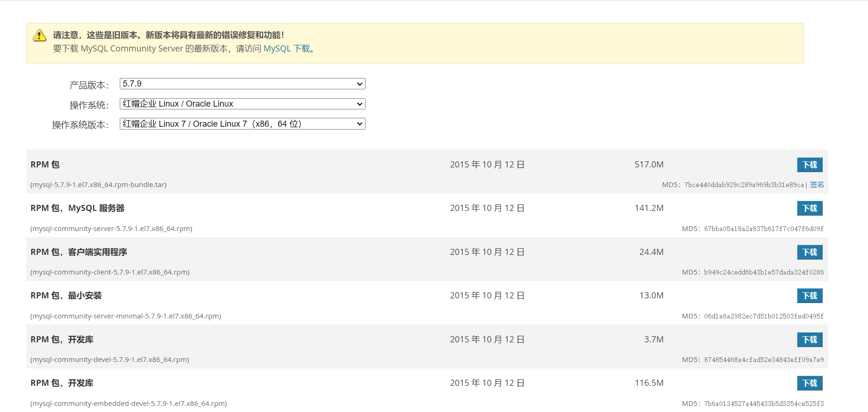The height and width of the screenshot is (412, 868).
Task: Download the MySQL 服务器 RPM package
Action: (810, 208)
